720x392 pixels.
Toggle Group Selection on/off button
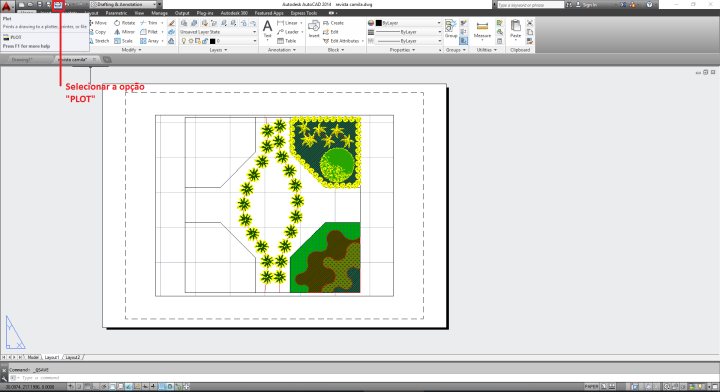pos(463,41)
